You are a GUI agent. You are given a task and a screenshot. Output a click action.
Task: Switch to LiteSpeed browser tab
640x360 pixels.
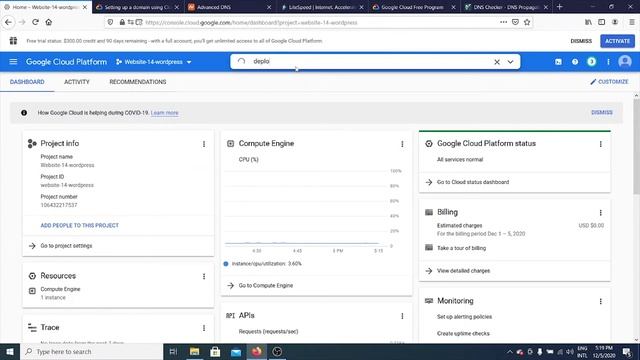pyautogui.click(x=322, y=7)
